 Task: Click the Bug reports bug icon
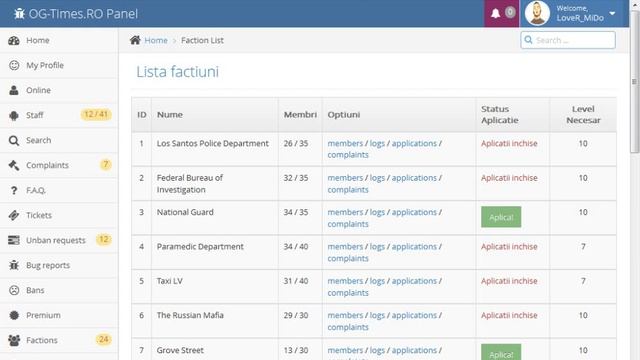(x=14, y=265)
